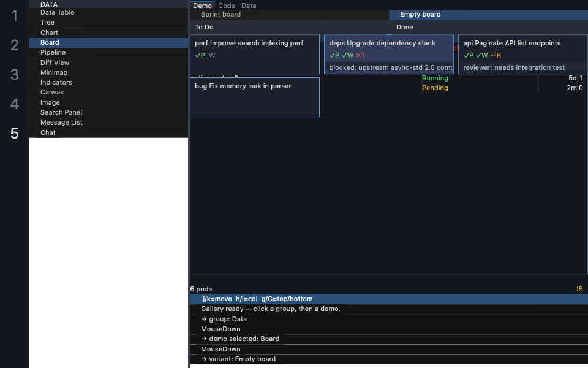Image resolution: width=588 pixels, height=368 pixels.
Task: Select group number 1 in sidebar
Action: click(x=14, y=16)
